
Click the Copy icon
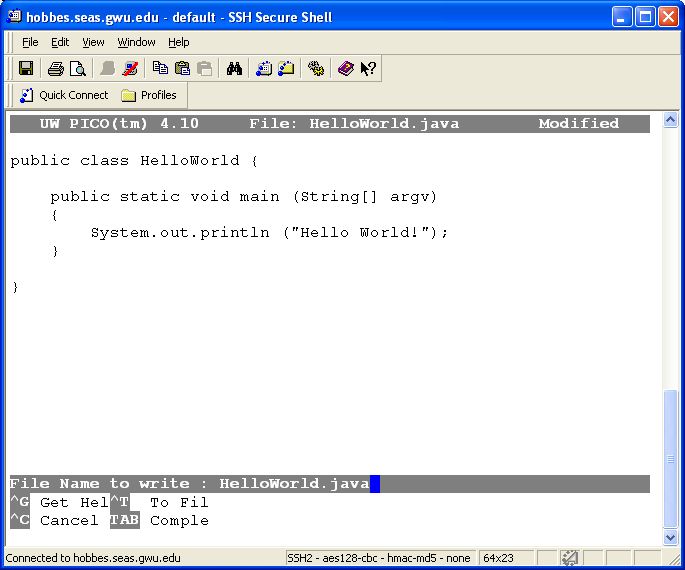pos(160,69)
